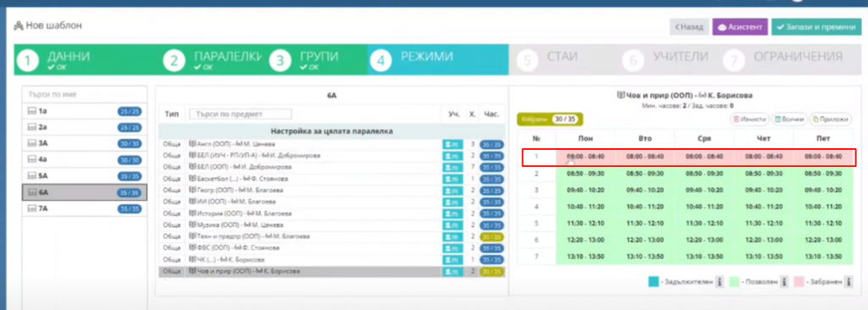Image resolution: width=868 pixels, height=310 pixels.
Task: Toggle Monday 08:50 - 09:30 time slot
Action: point(585,174)
